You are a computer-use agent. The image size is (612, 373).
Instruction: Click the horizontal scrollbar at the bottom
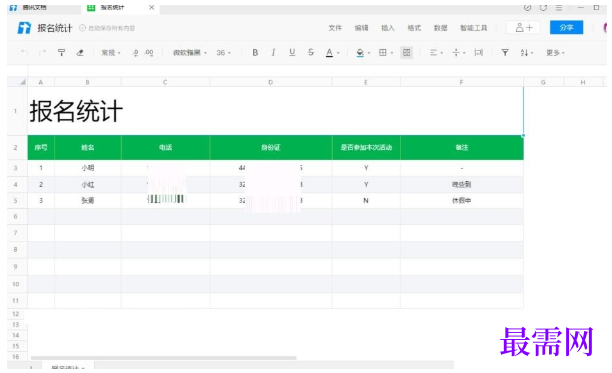pyautogui.click(x=164, y=357)
